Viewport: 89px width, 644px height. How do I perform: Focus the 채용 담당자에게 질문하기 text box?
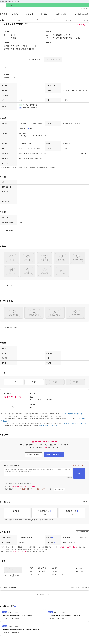[38, 472]
